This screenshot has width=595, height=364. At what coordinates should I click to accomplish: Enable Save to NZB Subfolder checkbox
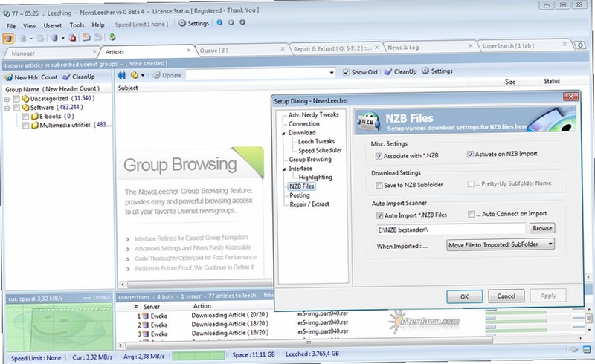coord(379,185)
